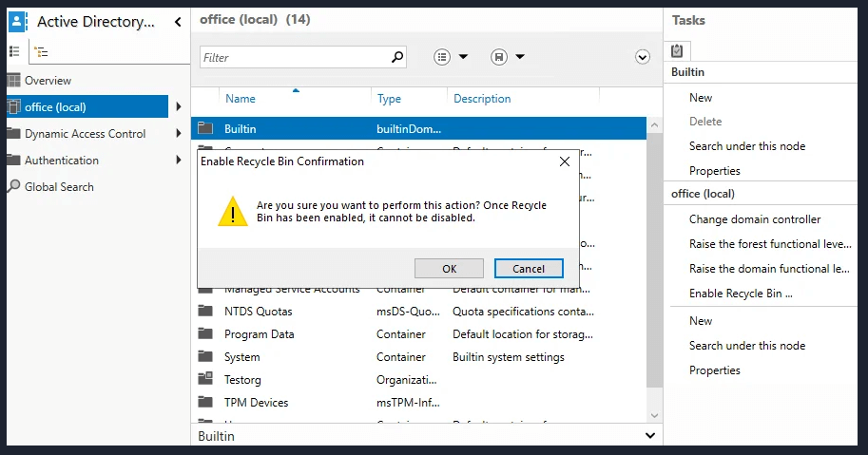This screenshot has width=868, height=455.
Task: Click Search under this node for office (local)
Action: (x=746, y=346)
